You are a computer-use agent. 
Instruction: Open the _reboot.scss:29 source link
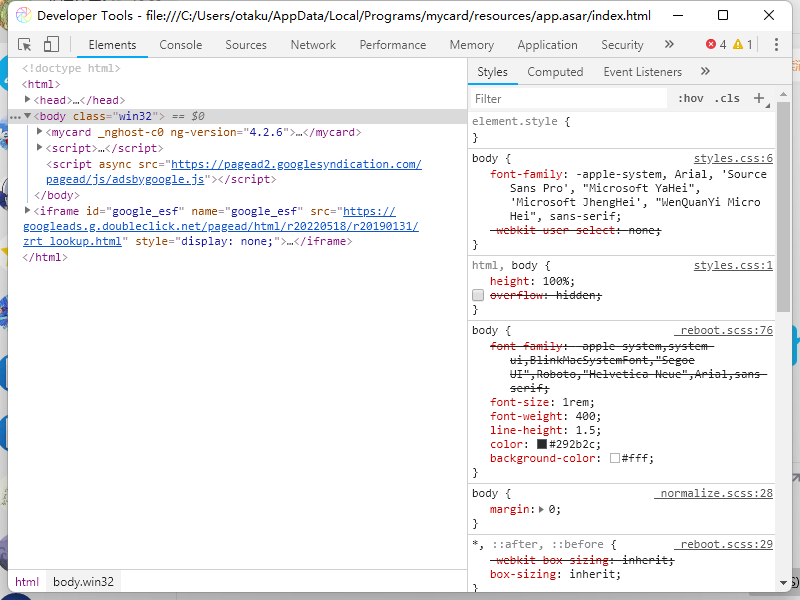coord(724,544)
